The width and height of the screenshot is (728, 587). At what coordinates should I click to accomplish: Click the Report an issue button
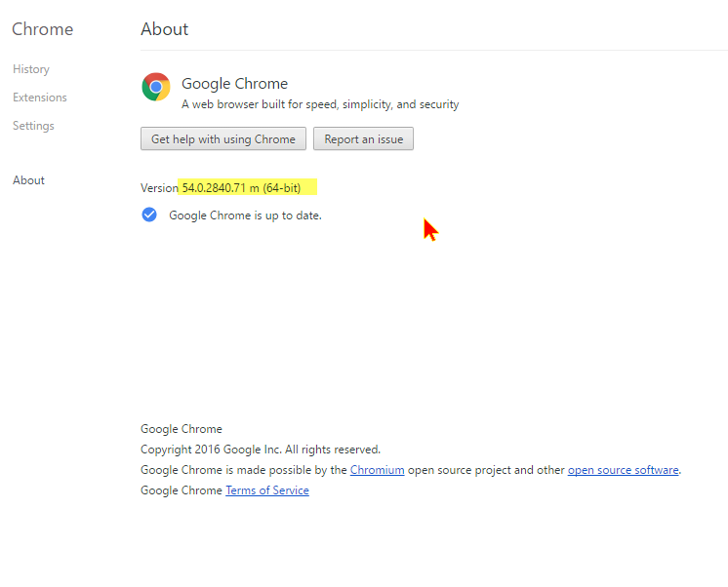click(x=364, y=138)
